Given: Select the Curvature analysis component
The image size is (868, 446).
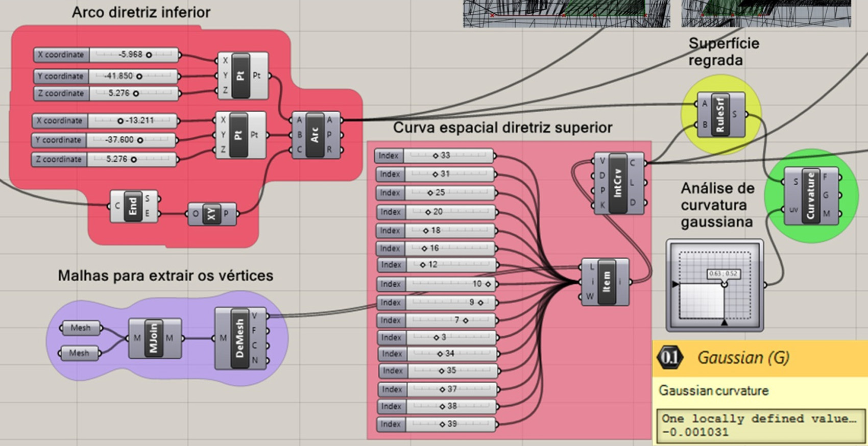Looking at the screenshot, I should (x=810, y=196).
